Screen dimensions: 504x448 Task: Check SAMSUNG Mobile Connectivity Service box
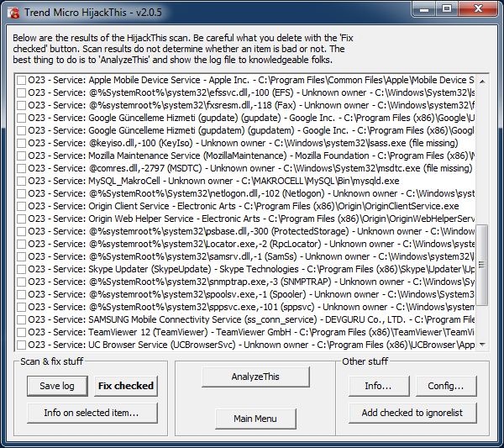click(21, 319)
